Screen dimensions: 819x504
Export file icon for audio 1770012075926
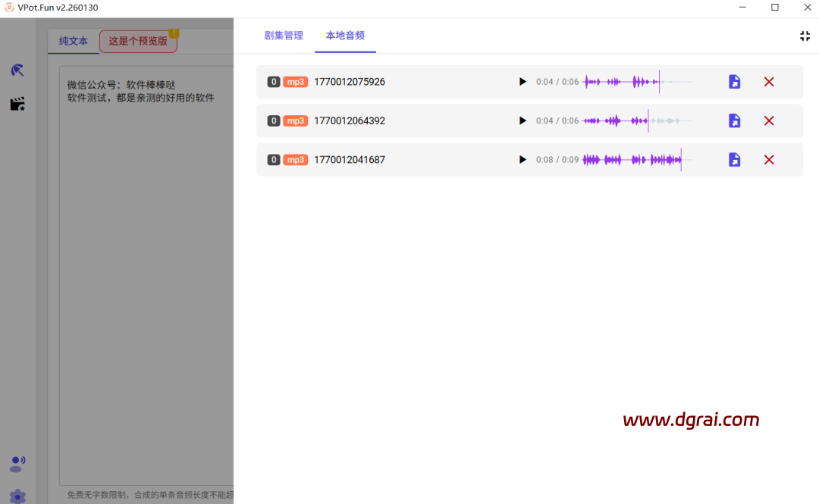click(734, 82)
